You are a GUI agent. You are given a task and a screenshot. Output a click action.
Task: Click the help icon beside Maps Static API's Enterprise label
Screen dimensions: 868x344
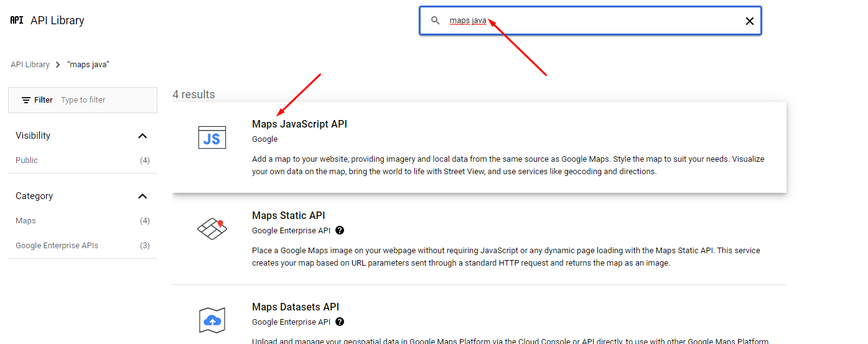[x=340, y=230]
